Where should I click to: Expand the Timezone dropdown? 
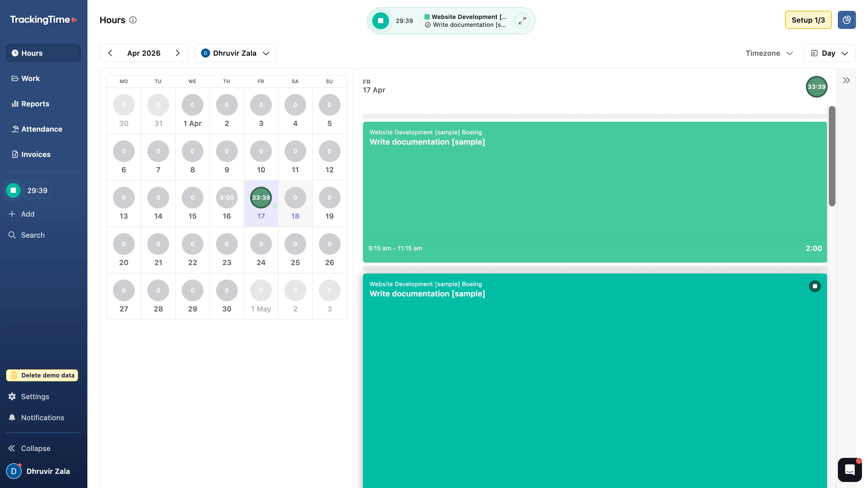pos(769,53)
